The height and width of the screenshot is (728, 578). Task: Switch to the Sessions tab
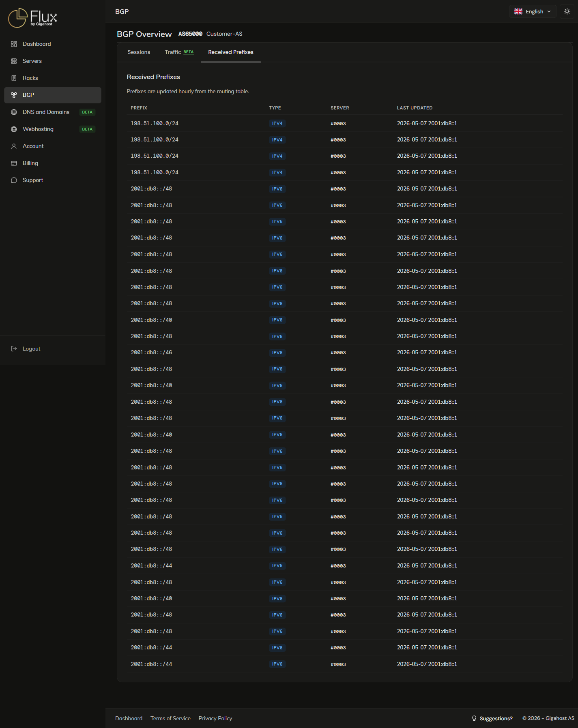pyautogui.click(x=139, y=52)
